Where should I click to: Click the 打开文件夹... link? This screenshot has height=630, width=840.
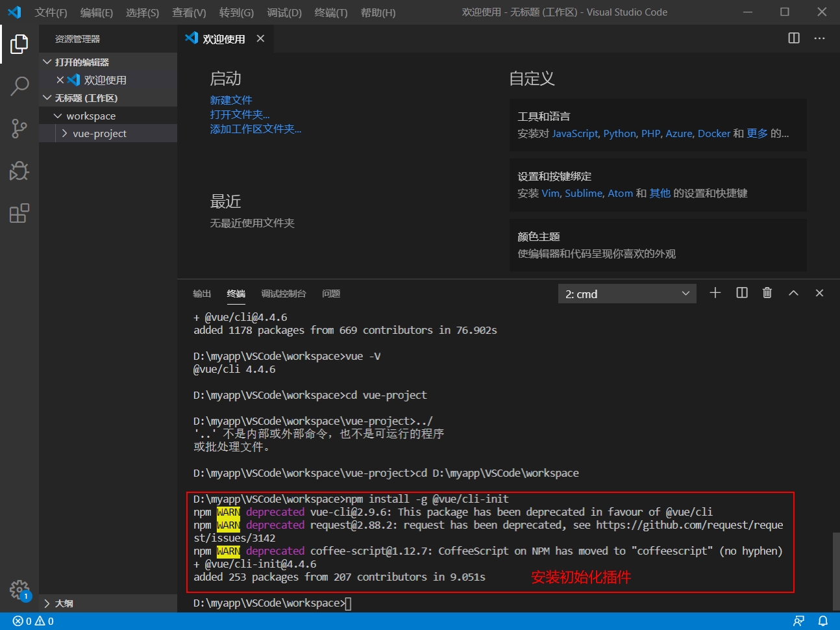pos(240,114)
